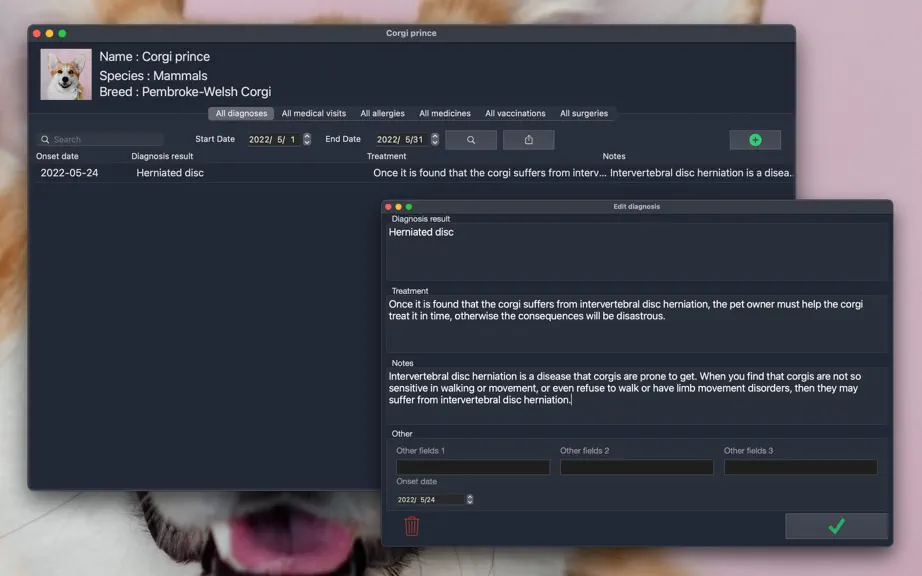Confirm edits with the green checkmark
The height and width of the screenshot is (576, 922).
point(836,526)
